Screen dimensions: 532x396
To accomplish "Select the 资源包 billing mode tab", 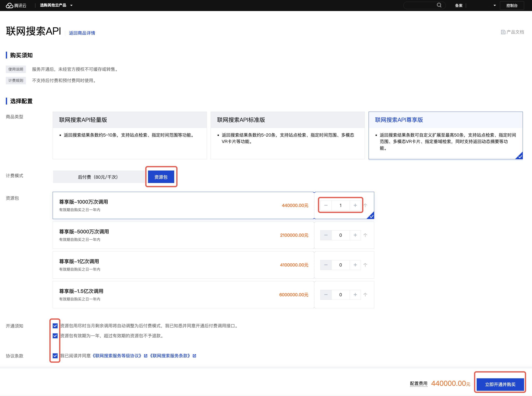I will click(161, 177).
